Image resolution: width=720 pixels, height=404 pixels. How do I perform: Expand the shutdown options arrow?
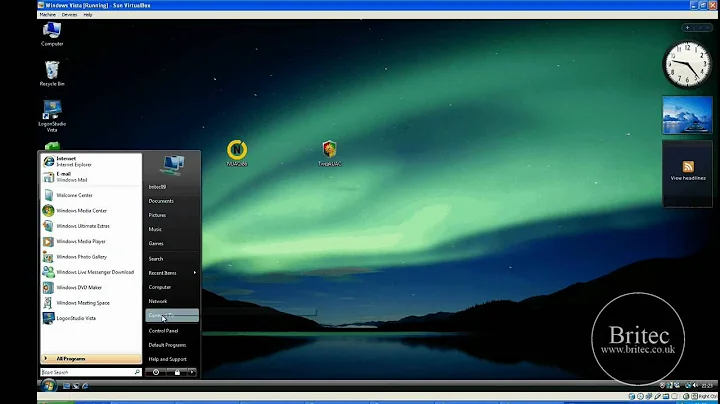[192, 372]
